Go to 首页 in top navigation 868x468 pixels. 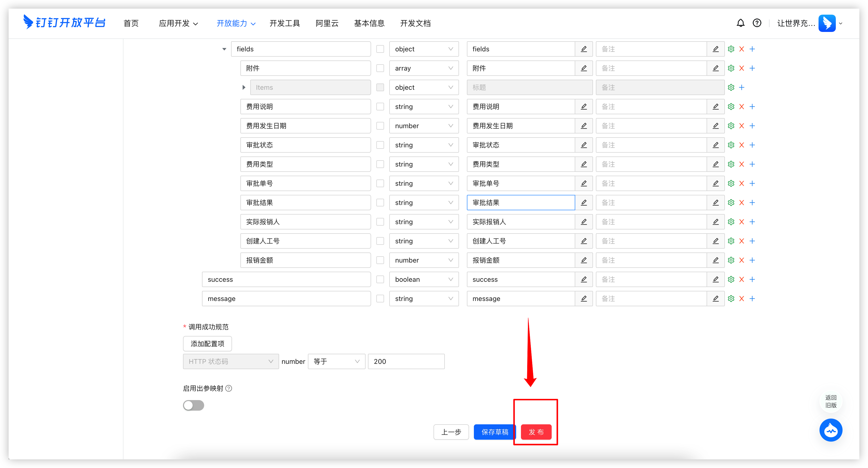pos(131,23)
